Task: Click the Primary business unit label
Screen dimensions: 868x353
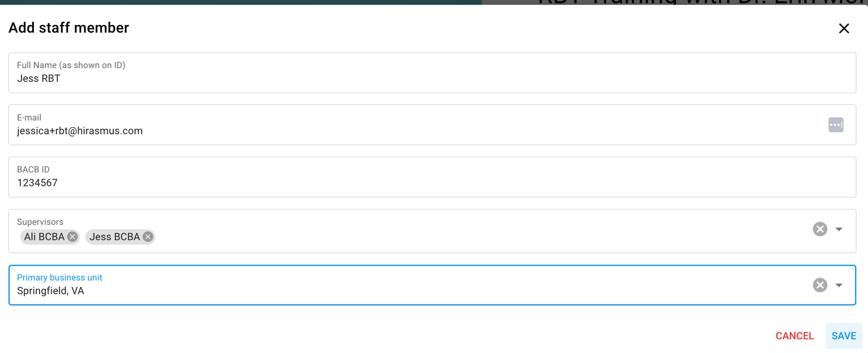Action: [59, 278]
